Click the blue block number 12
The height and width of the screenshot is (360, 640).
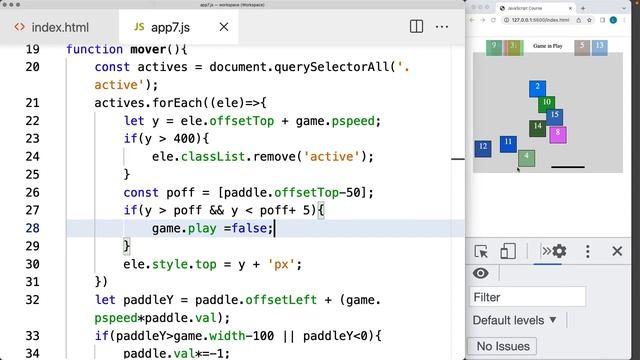(x=483, y=149)
